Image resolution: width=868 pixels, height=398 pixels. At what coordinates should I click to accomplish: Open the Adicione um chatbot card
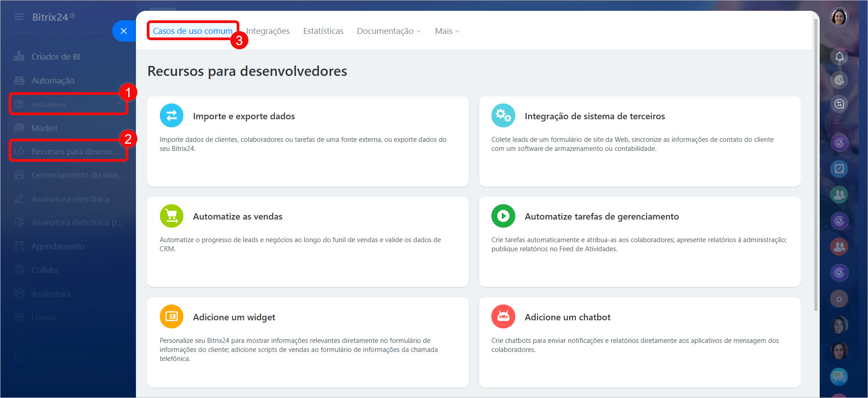(x=639, y=342)
